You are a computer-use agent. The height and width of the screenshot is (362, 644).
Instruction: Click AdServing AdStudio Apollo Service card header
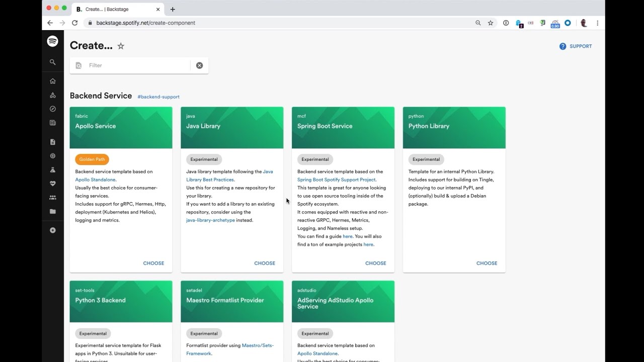click(343, 302)
